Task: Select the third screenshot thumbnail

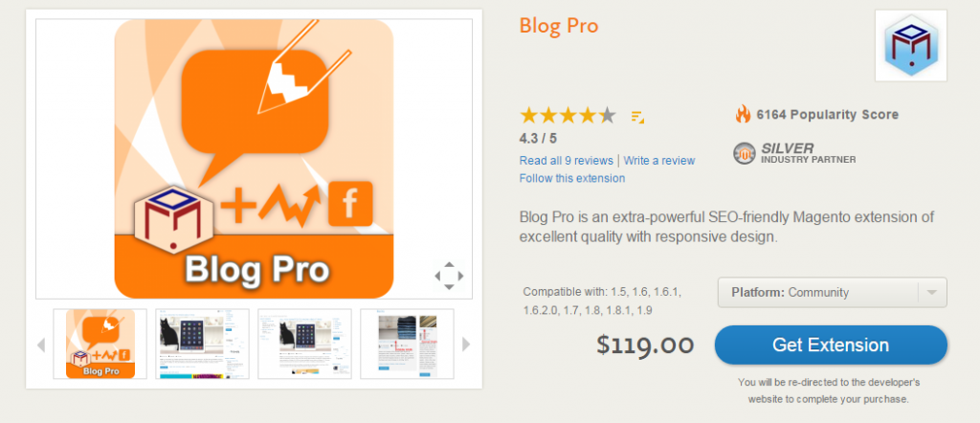Action: point(304,344)
